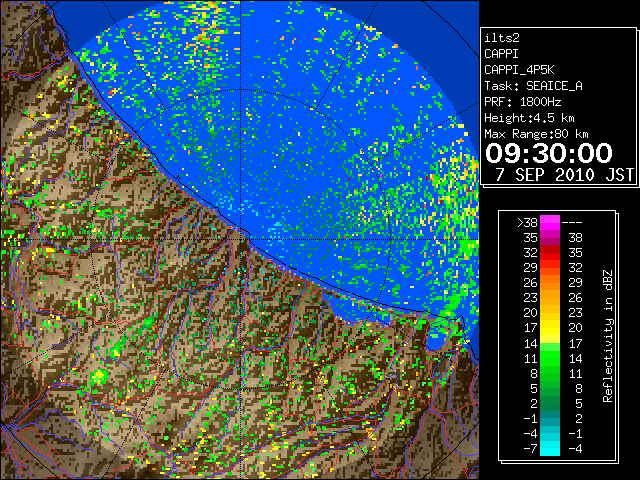The width and height of the screenshot is (640, 480).
Task: Click the radar center where range lines cross
Action: (241, 239)
